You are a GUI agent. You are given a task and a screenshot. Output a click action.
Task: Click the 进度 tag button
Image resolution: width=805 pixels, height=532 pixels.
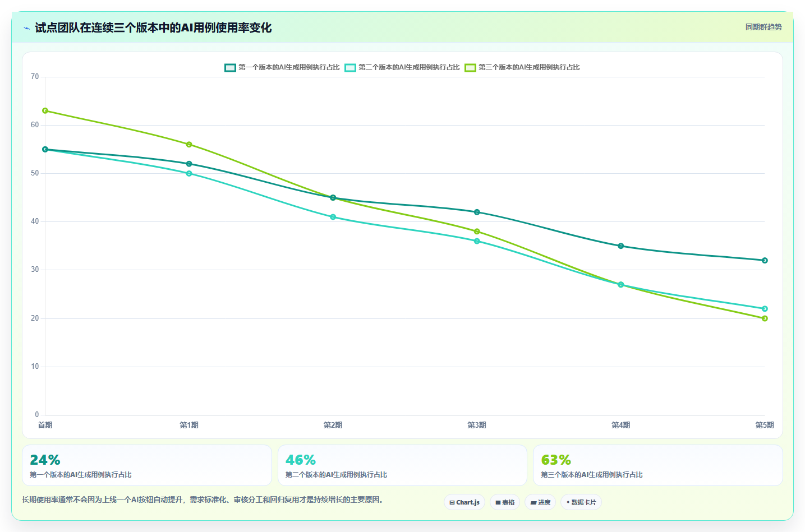click(540, 502)
